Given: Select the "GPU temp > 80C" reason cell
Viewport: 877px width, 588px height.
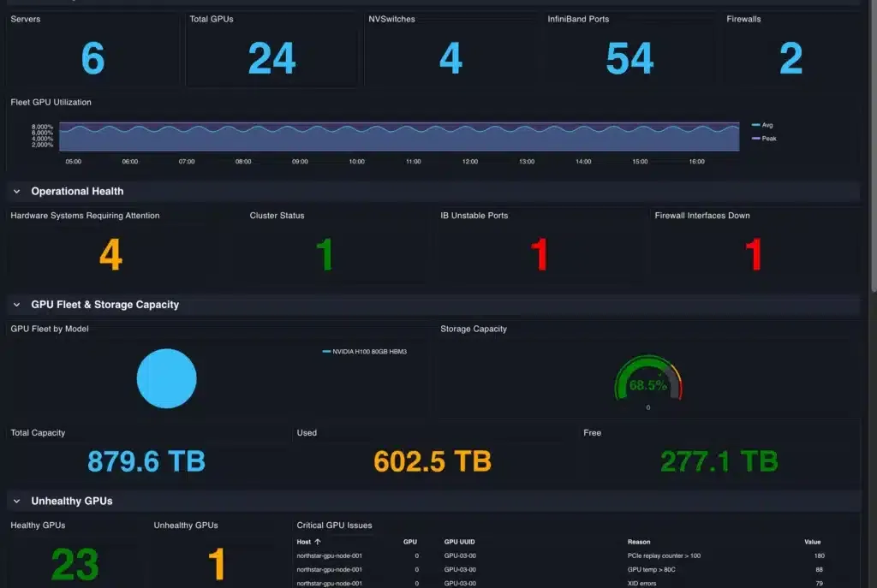Looking at the screenshot, I should [652, 569].
